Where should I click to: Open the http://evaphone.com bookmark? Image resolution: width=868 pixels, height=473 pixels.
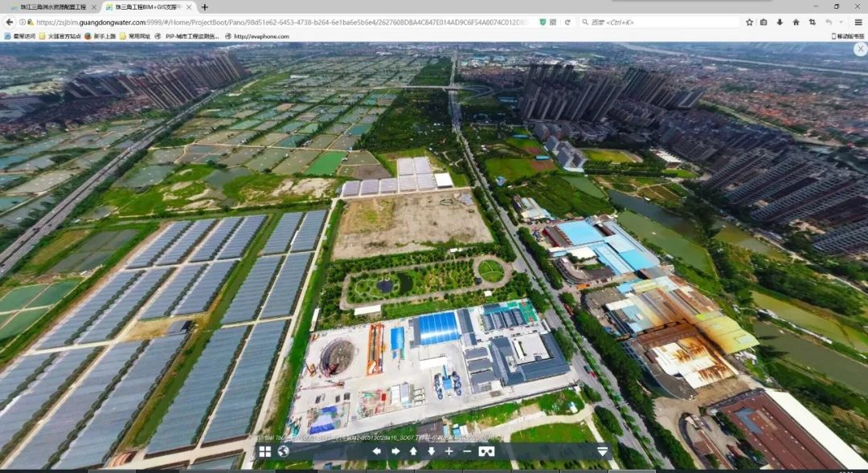pos(257,36)
